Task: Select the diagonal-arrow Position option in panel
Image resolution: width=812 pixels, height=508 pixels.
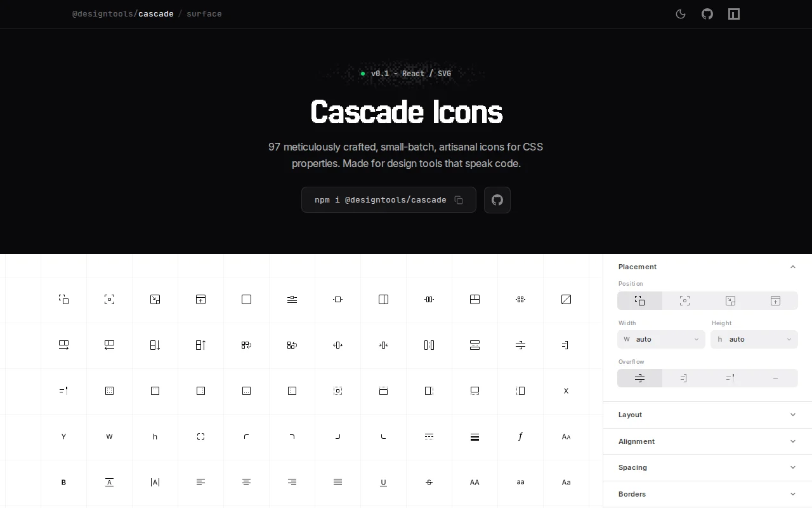Action: 730,300
